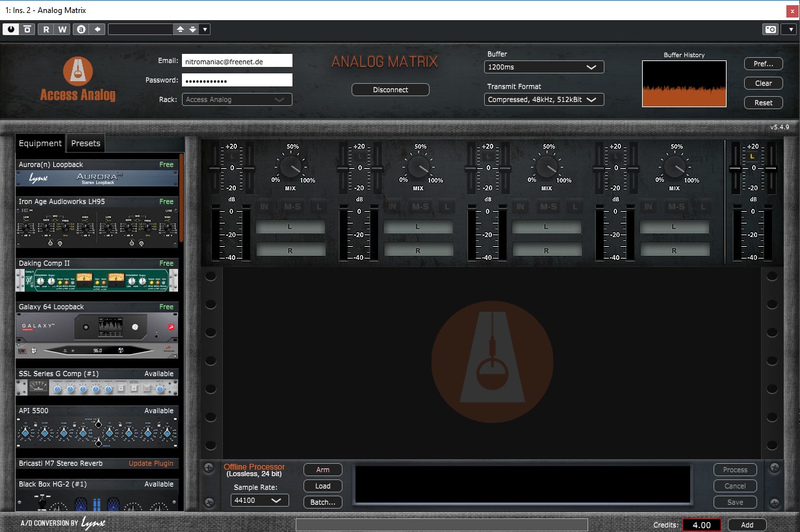This screenshot has width=800, height=532.
Task: Load next preset with down arrow
Action: [192, 29]
